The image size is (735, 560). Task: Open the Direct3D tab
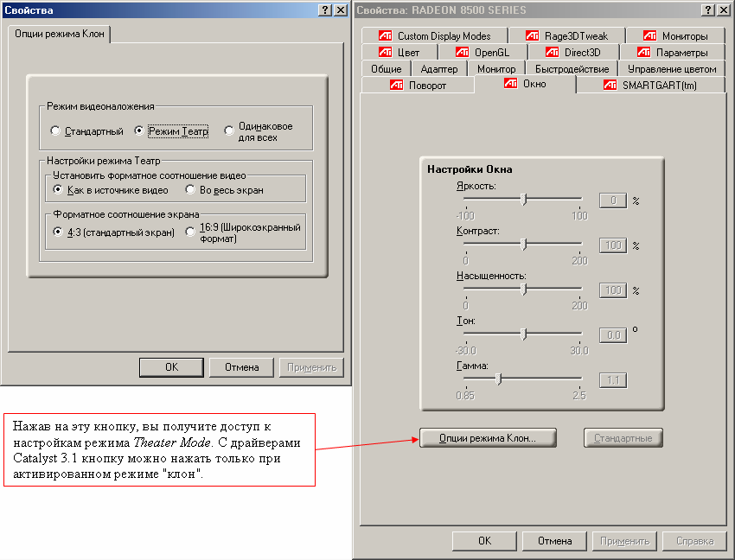click(x=572, y=53)
